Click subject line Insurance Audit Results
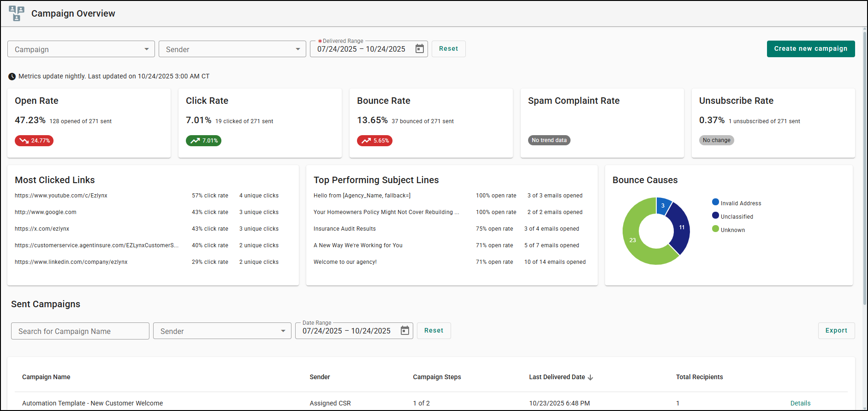 click(345, 229)
